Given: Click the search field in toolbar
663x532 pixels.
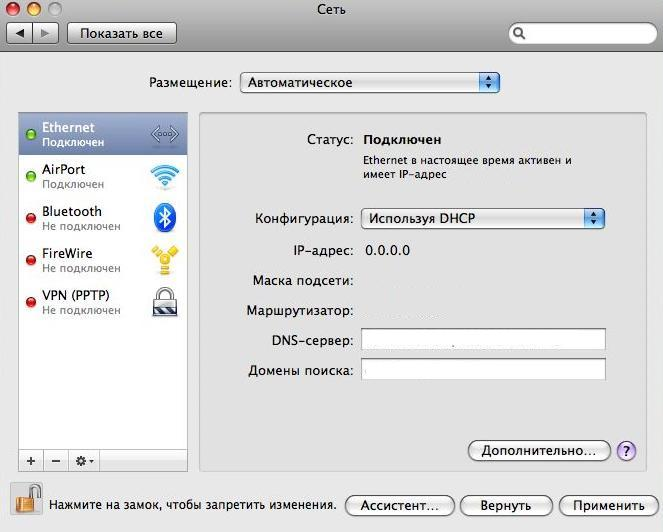Looking at the screenshot, I should pos(583,33).
